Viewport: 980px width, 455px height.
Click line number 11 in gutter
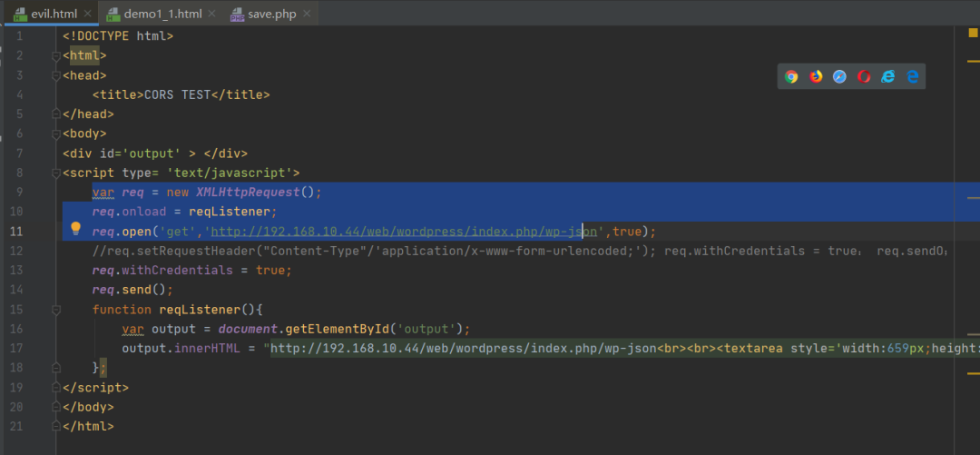pyautogui.click(x=16, y=232)
